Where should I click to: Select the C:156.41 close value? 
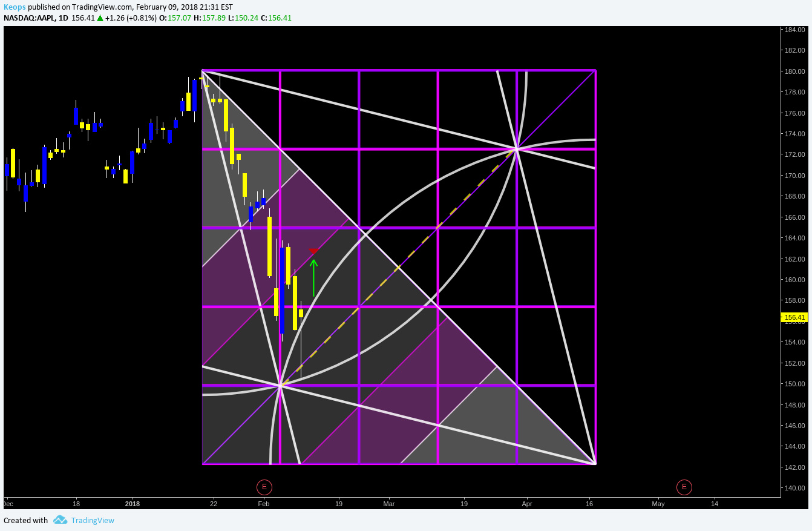pos(276,18)
